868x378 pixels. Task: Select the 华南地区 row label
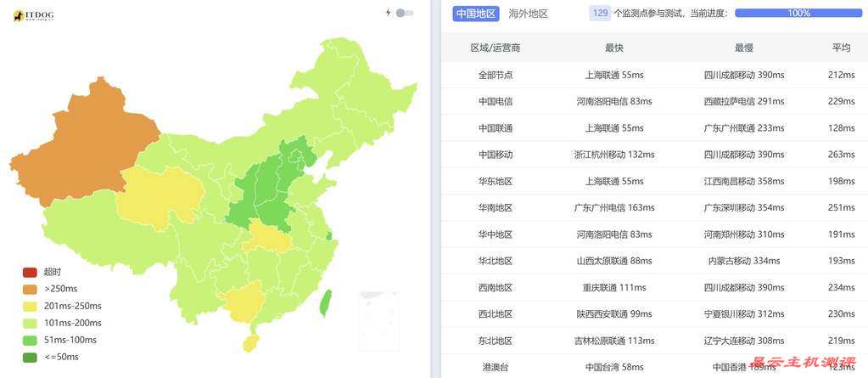click(496, 208)
